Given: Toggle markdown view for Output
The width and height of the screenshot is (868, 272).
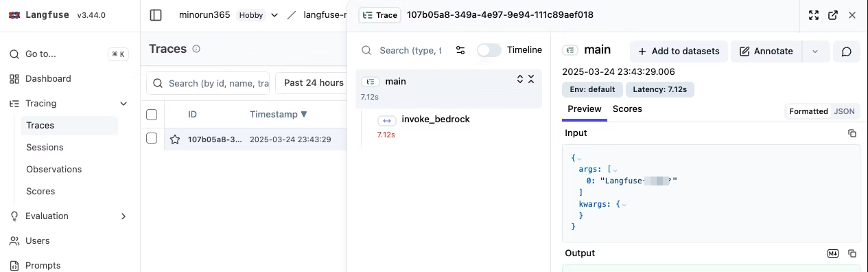Looking at the screenshot, I should click(x=833, y=253).
